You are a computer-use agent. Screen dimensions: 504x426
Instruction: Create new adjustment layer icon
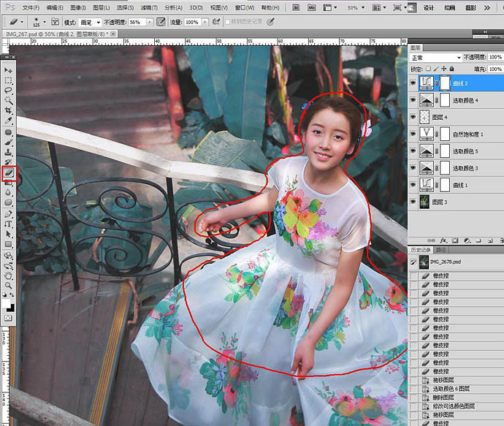click(467, 240)
